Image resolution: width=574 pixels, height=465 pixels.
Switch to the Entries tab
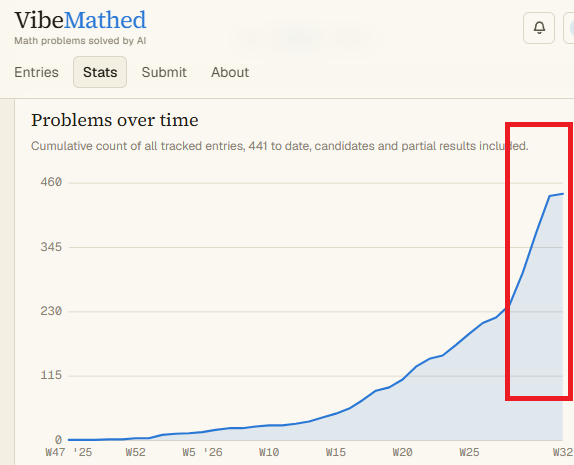pos(36,72)
